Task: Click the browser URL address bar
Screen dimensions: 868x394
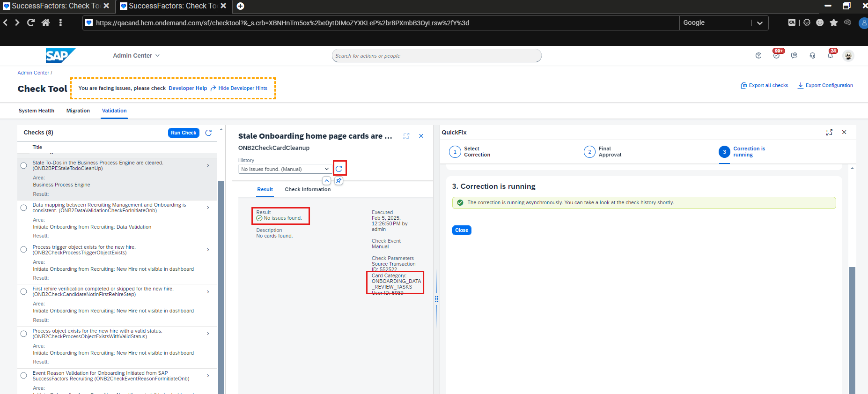Action: coord(381,23)
